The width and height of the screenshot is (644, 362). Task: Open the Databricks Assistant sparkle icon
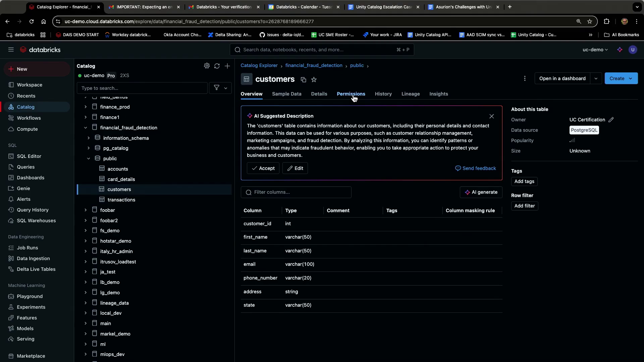click(x=620, y=50)
